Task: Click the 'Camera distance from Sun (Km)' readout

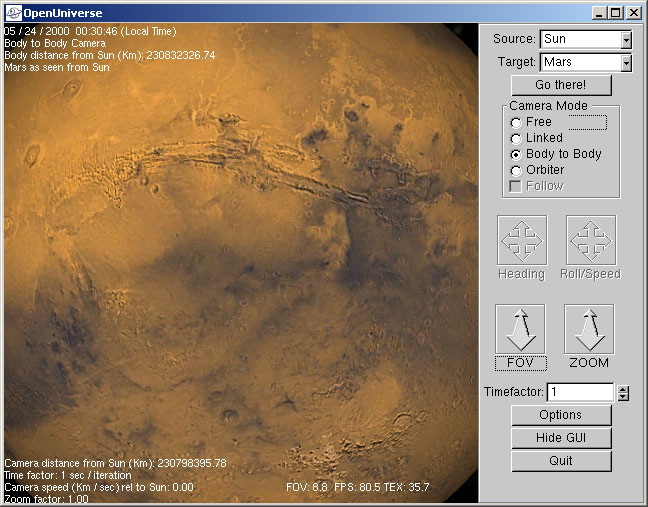Action: (x=115, y=463)
